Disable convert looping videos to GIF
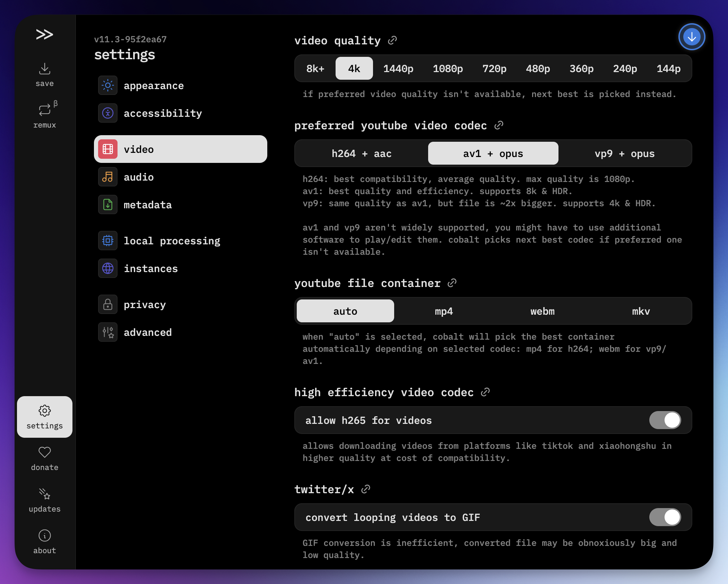Screen dimensions: 728x584 [665, 517]
